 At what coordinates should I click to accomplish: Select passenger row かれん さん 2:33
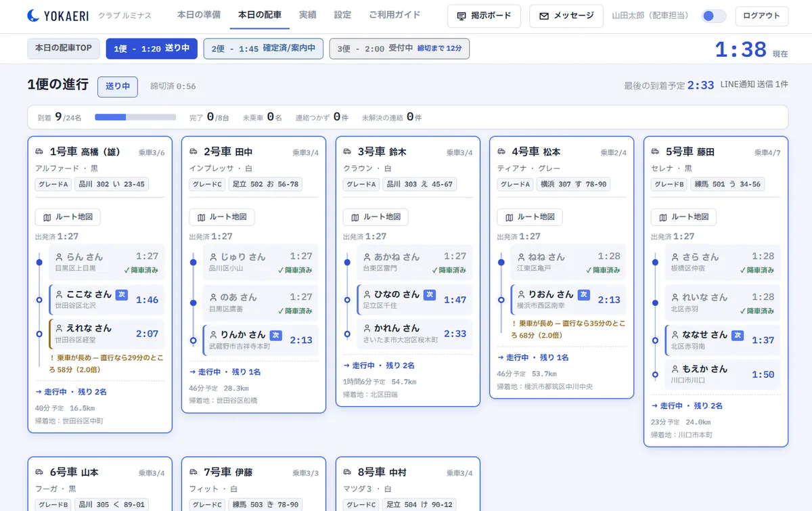tap(414, 334)
